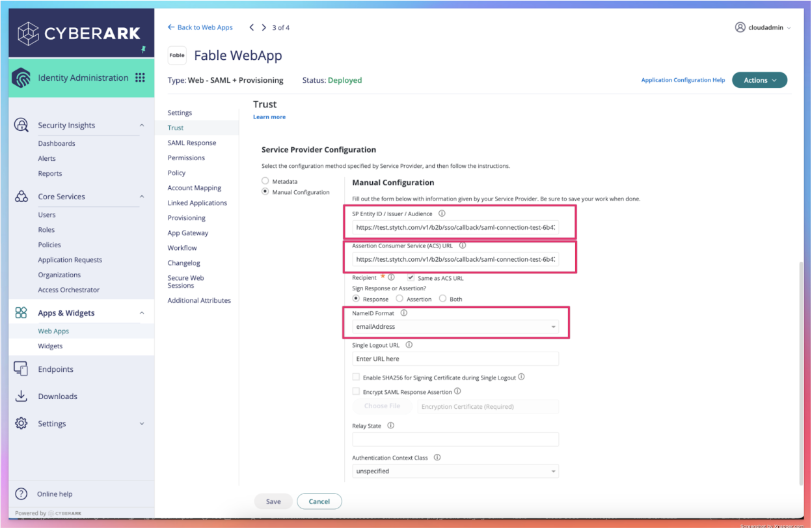Open the Widgets sidebar item
This screenshot has height=530, width=812.
[50, 346]
